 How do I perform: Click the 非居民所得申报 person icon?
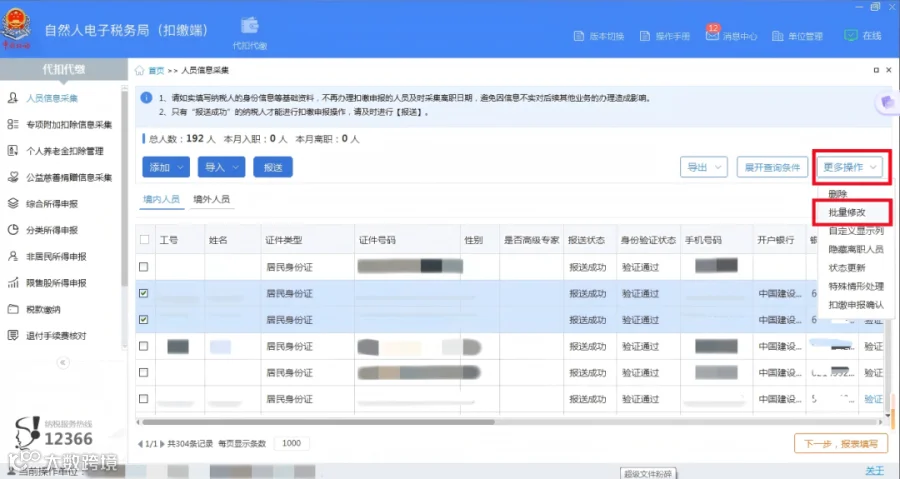click(13, 256)
